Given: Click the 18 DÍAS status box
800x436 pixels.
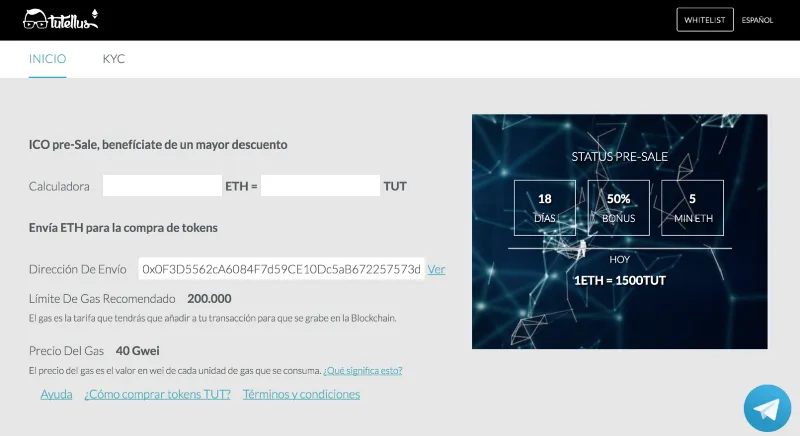Looking at the screenshot, I should [x=545, y=208].
